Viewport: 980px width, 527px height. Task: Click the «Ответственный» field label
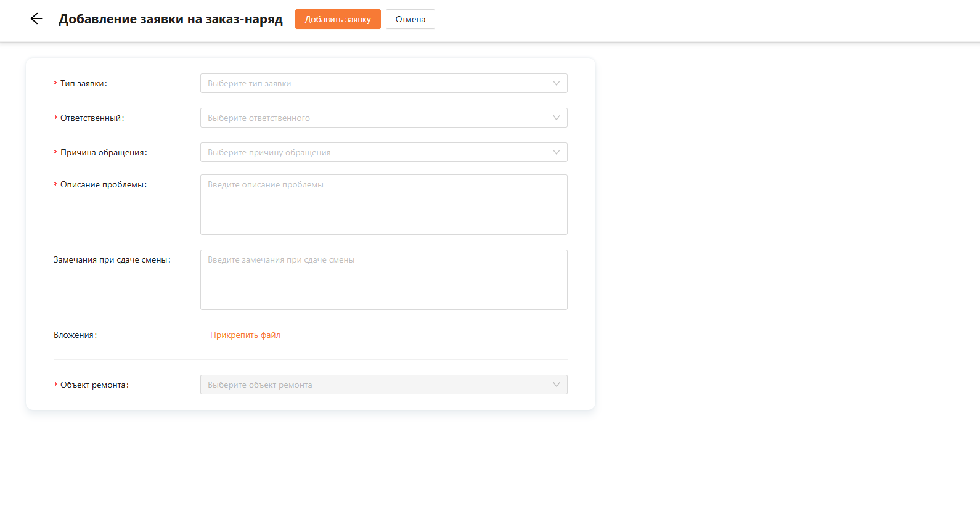pos(92,118)
